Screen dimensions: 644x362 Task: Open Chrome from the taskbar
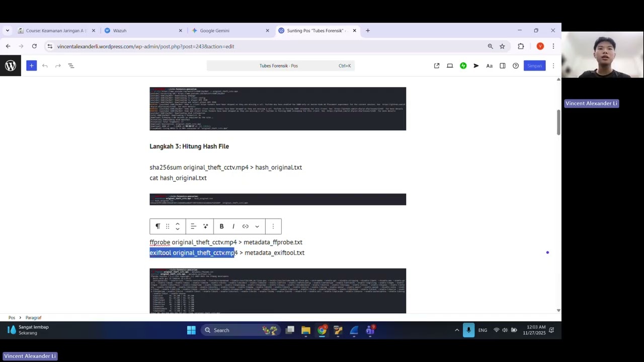click(322, 330)
